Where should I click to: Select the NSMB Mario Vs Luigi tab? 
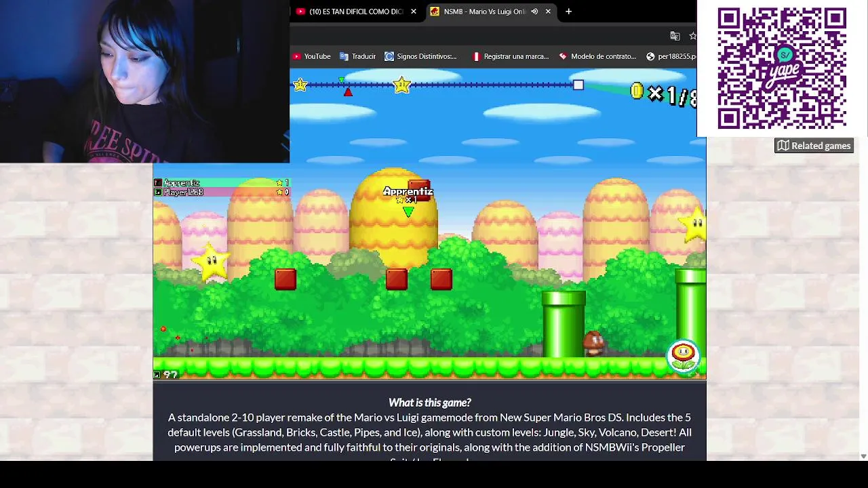click(491, 12)
